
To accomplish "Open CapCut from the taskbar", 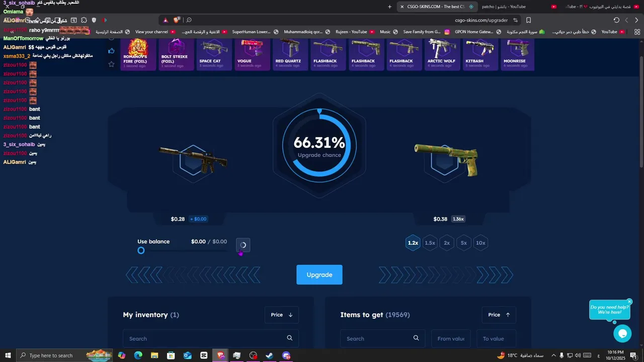I will pos(204,355).
